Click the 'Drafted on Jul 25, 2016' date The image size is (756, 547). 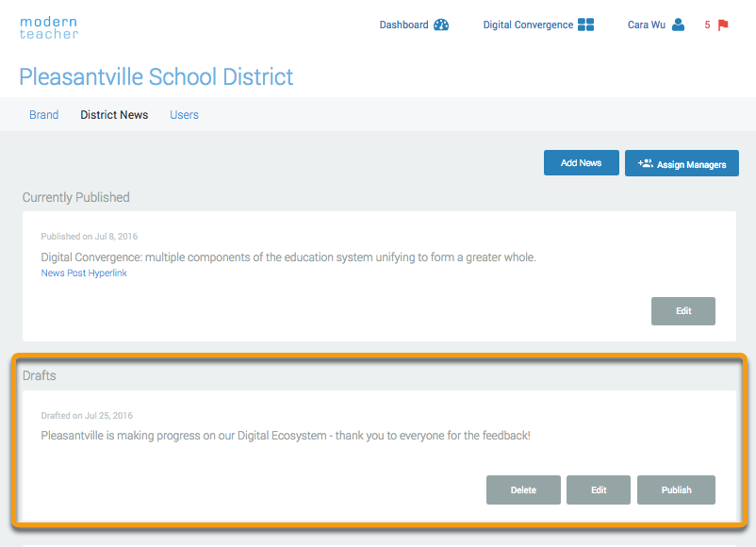point(87,415)
